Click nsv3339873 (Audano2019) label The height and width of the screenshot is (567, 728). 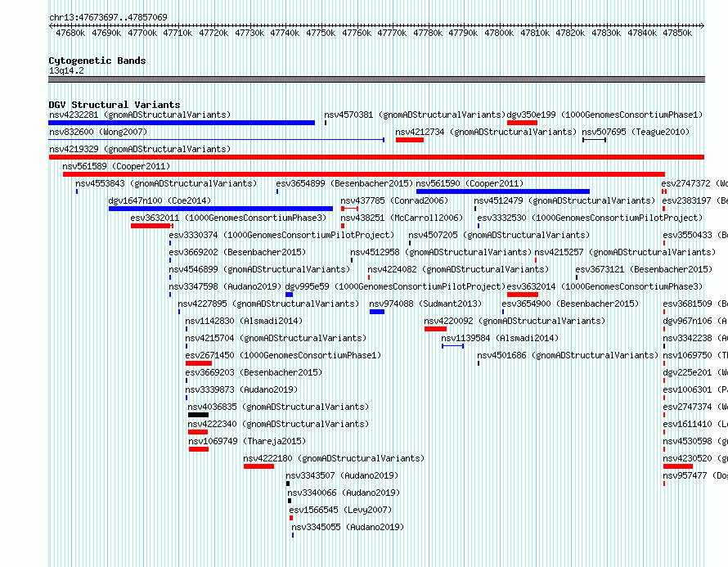click(241, 389)
